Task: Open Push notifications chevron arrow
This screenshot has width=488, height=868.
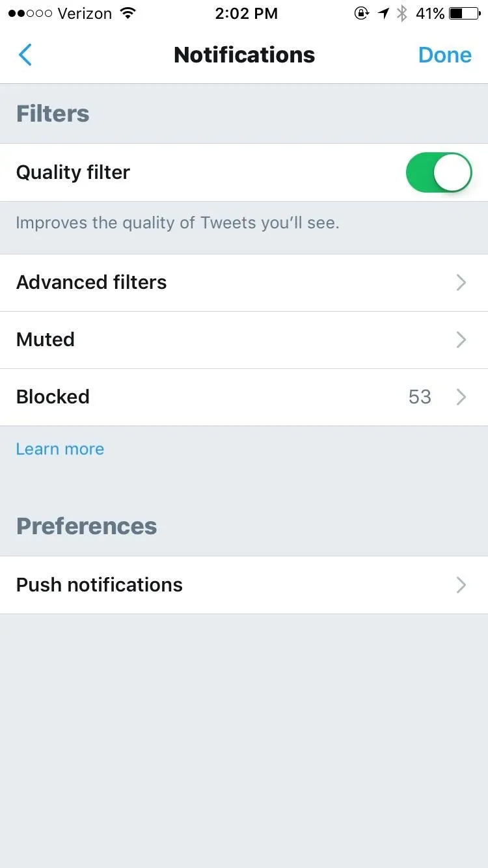Action: click(461, 585)
